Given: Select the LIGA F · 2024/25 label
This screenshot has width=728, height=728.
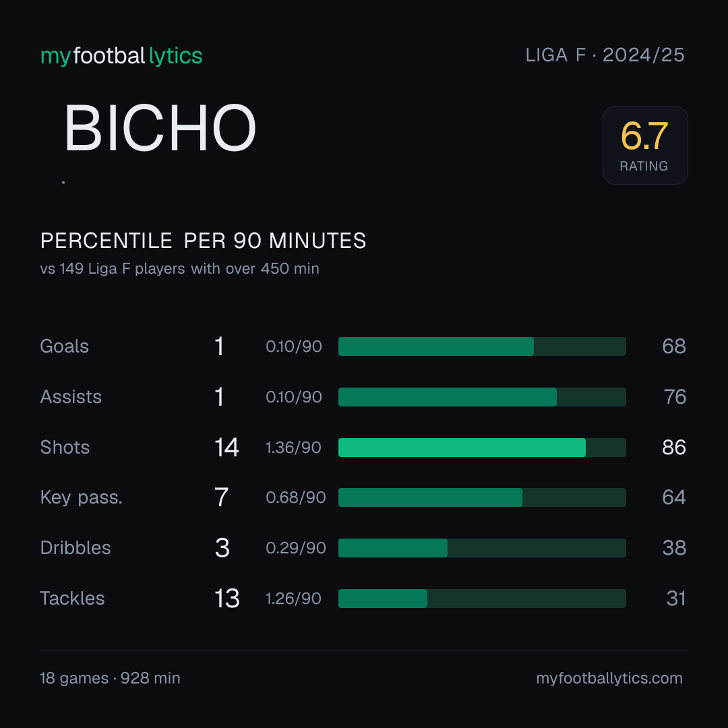Looking at the screenshot, I should pos(605,55).
